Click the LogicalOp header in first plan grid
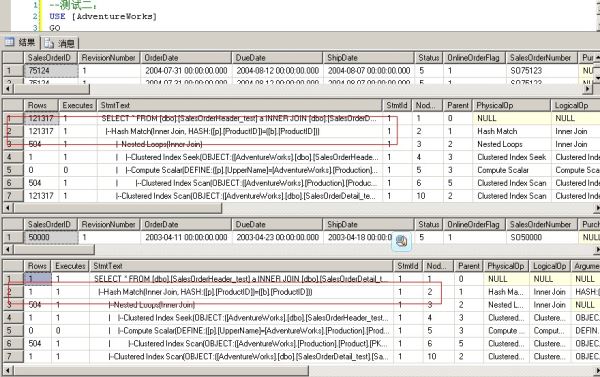600x377 pixels. [576, 105]
